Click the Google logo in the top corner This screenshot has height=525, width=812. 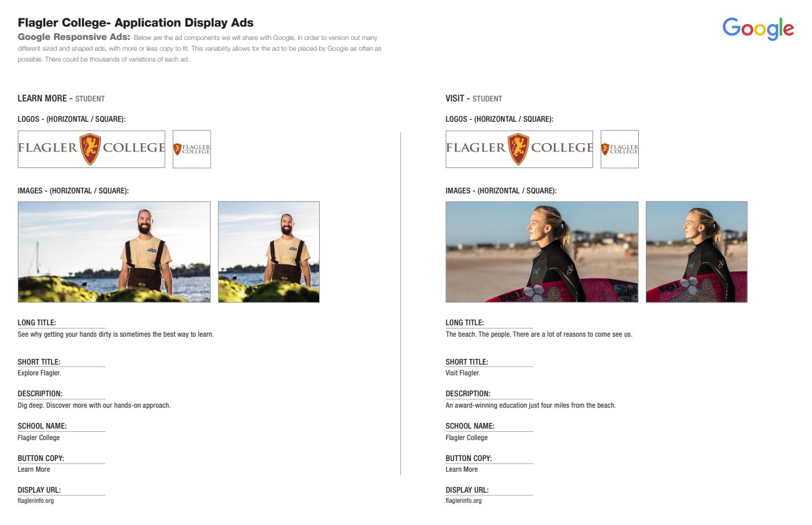(758, 29)
